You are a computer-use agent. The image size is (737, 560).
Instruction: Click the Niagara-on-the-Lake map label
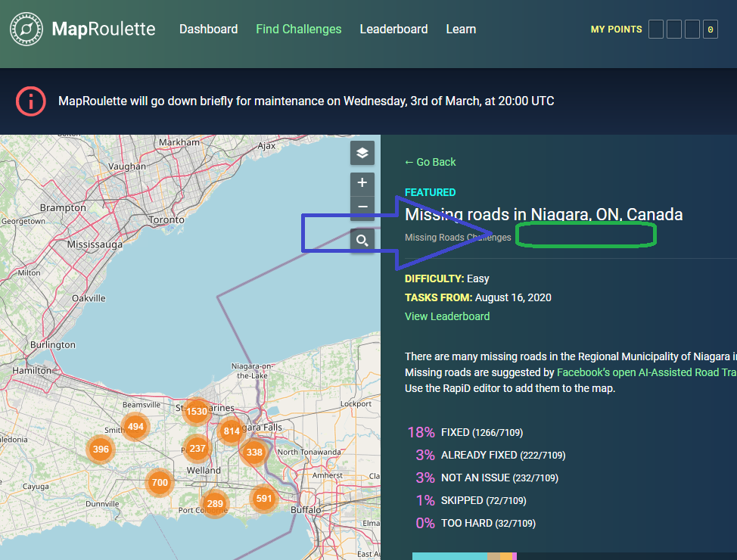252,371
